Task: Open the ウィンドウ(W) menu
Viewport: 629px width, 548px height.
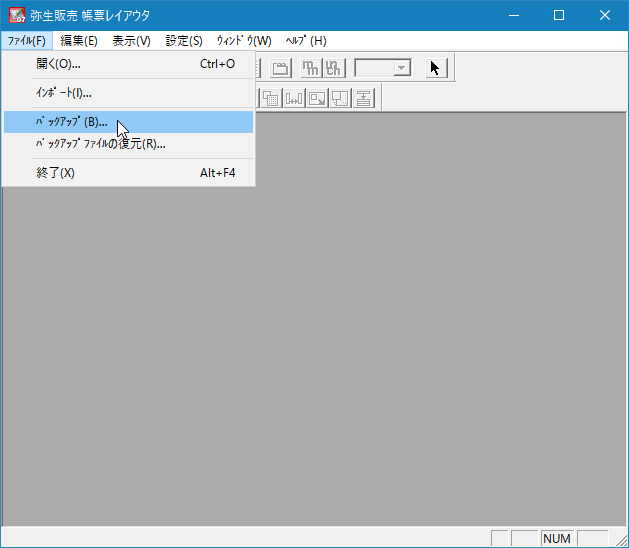Action: coord(244,41)
